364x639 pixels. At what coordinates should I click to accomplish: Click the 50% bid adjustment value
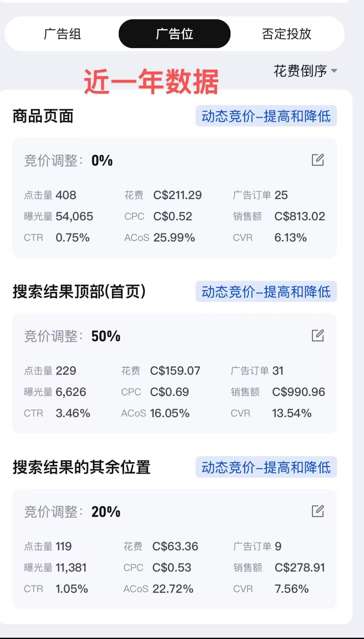(x=106, y=336)
